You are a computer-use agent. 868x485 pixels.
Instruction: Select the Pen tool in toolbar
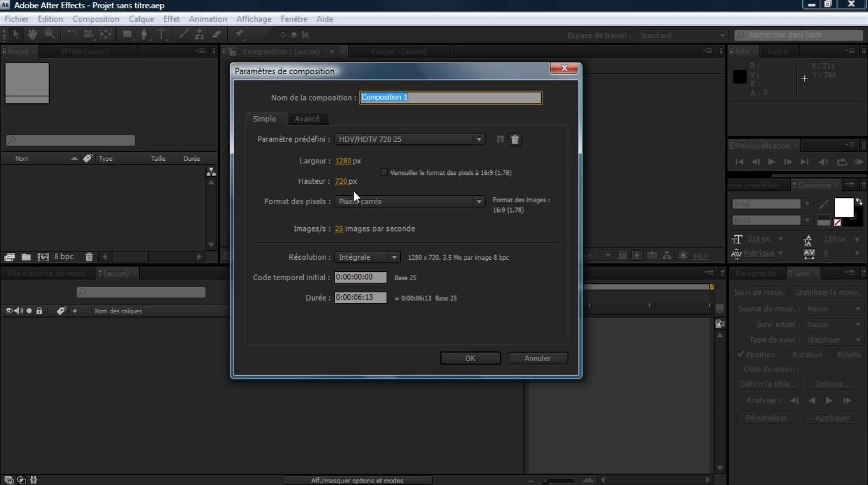click(144, 34)
